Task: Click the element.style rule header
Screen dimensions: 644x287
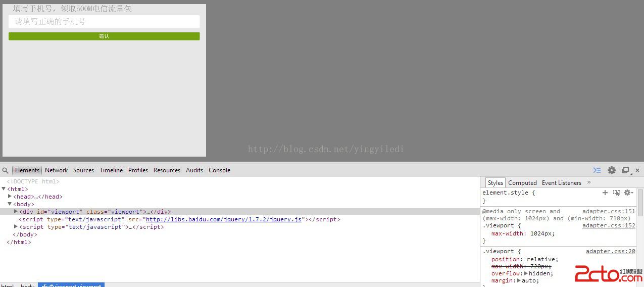Action: [509, 193]
